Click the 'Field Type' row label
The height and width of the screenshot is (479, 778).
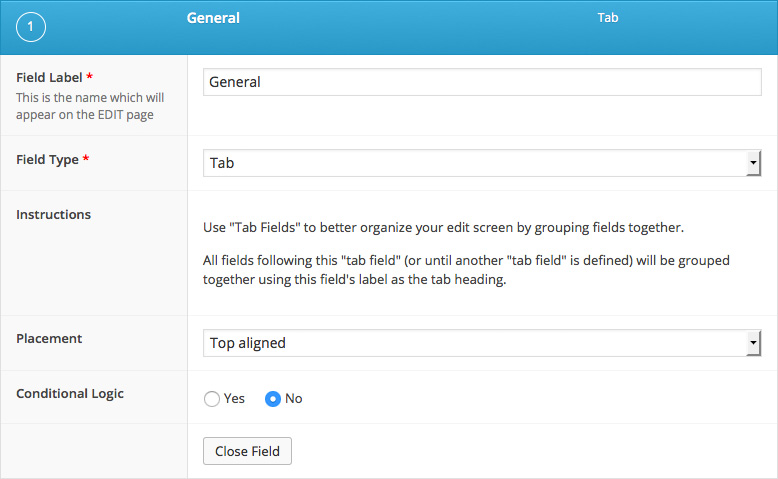click(x=47, y=159)
